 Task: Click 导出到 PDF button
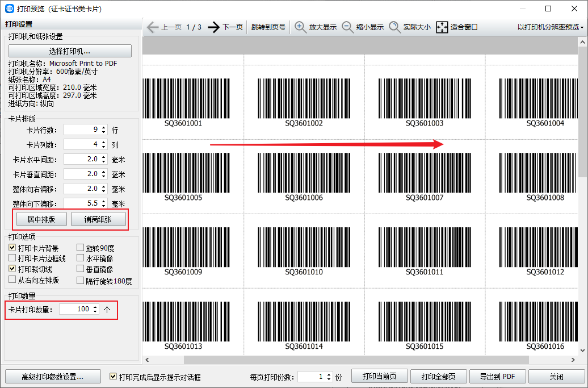coord(498,377)
